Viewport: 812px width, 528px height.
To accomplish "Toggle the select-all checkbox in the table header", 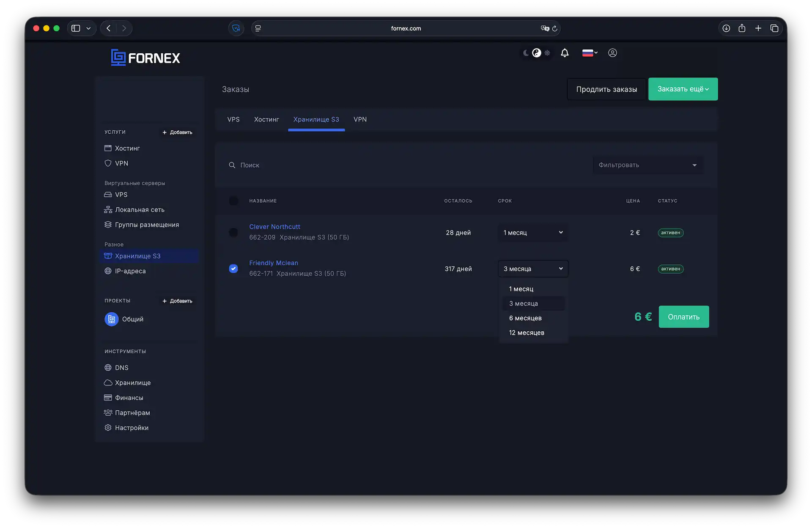I will [x=233, y=201].
